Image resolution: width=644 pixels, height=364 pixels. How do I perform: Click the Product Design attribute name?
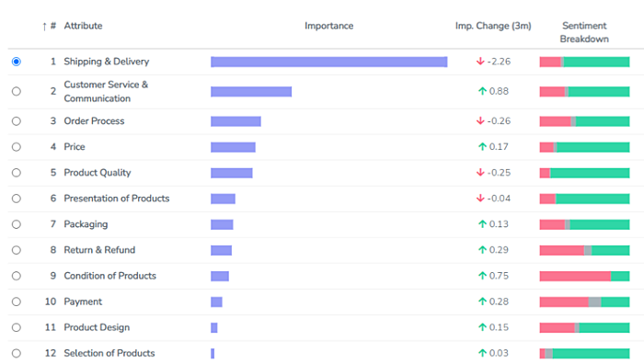(x=97, y=327)
